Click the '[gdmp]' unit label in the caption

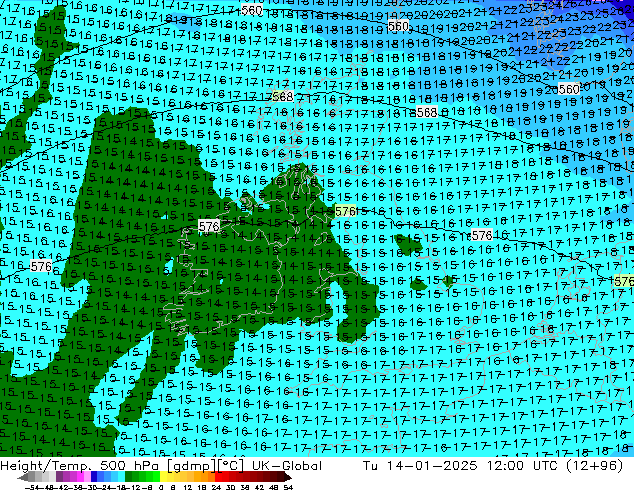[191, 466]
